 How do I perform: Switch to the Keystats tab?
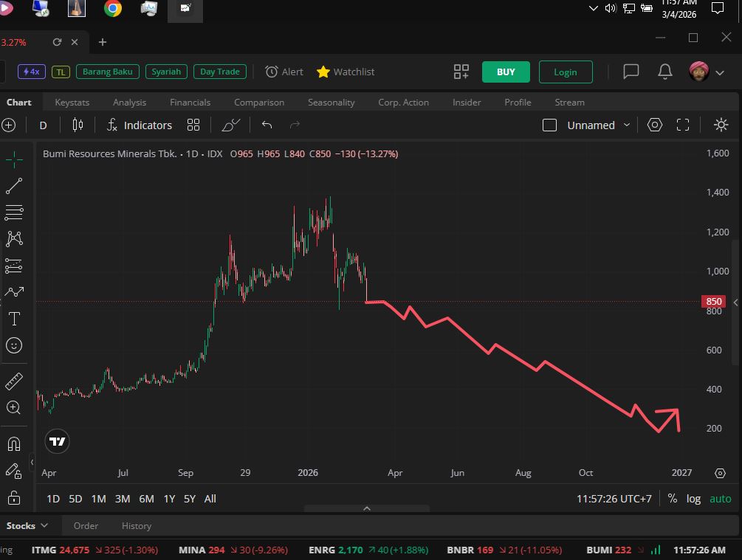pyautogui.click(x=72, y=102)
